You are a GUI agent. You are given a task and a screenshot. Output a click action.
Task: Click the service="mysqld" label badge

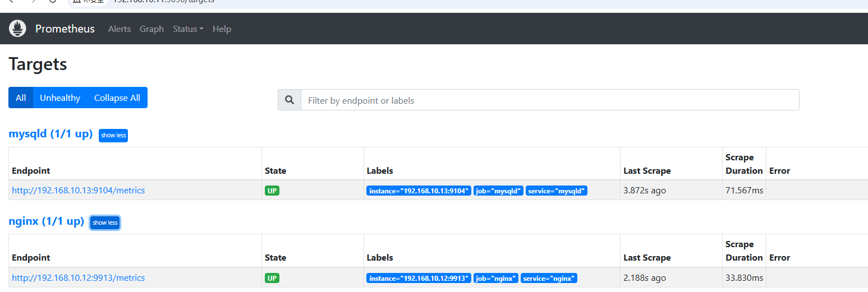(557, 191)
